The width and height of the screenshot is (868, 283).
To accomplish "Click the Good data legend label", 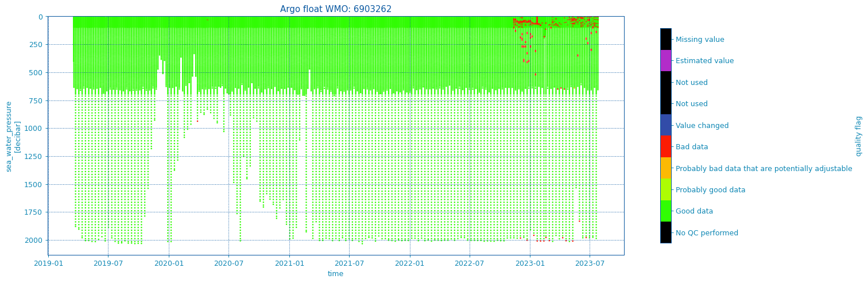I will (695, 211).
